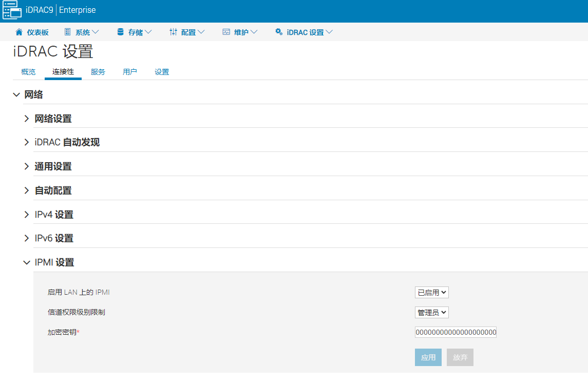Click the storage database icon
The image size is (588, 383).
click(120, 32)
